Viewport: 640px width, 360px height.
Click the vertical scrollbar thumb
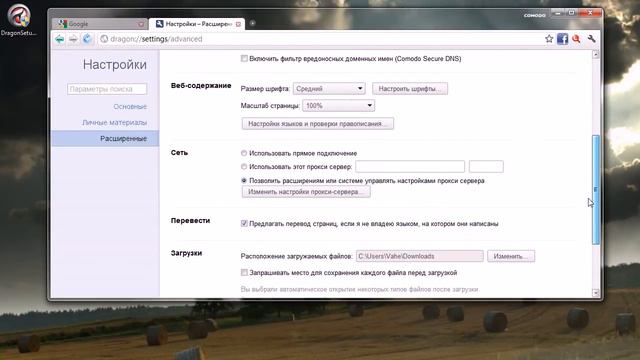[x=596, y=190]
